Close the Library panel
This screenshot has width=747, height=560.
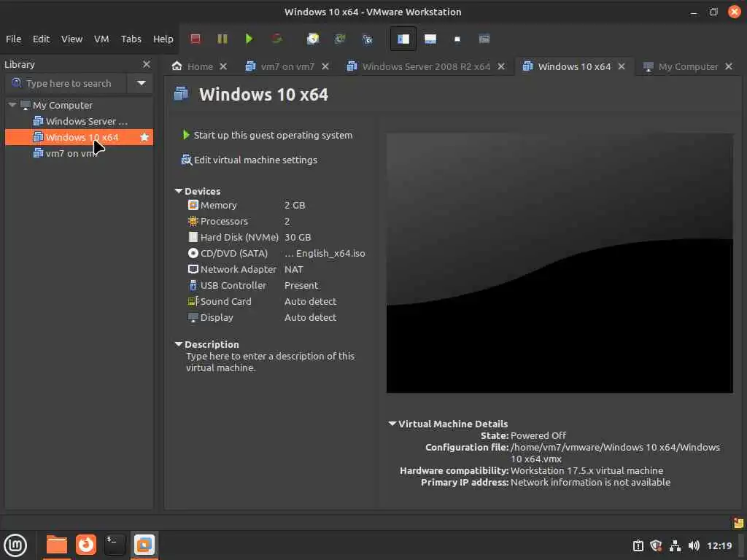[146, 64]
